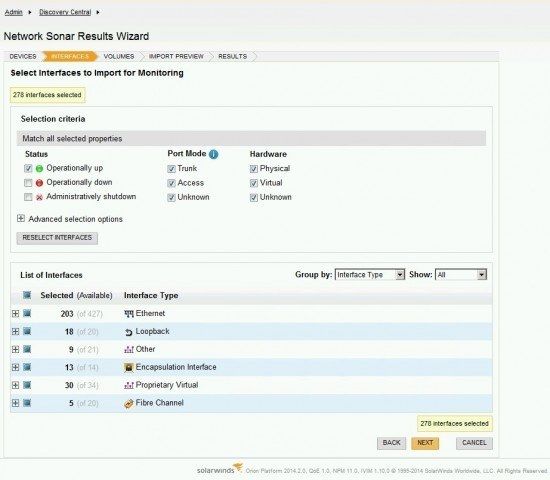Toggle selection box for Ethernet row
This screenshot has height=480, width=550.
click(x=27, y=313)
